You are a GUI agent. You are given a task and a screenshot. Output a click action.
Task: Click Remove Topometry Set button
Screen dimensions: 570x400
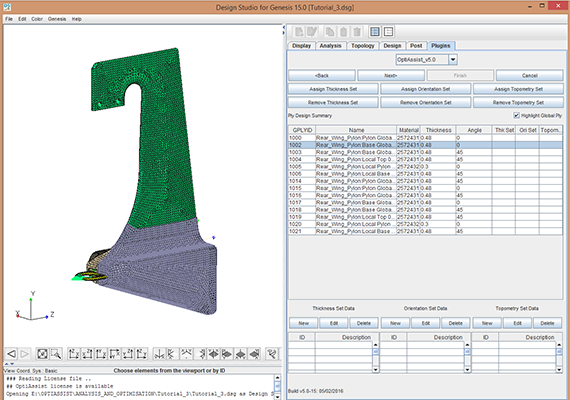coord(518,103)
